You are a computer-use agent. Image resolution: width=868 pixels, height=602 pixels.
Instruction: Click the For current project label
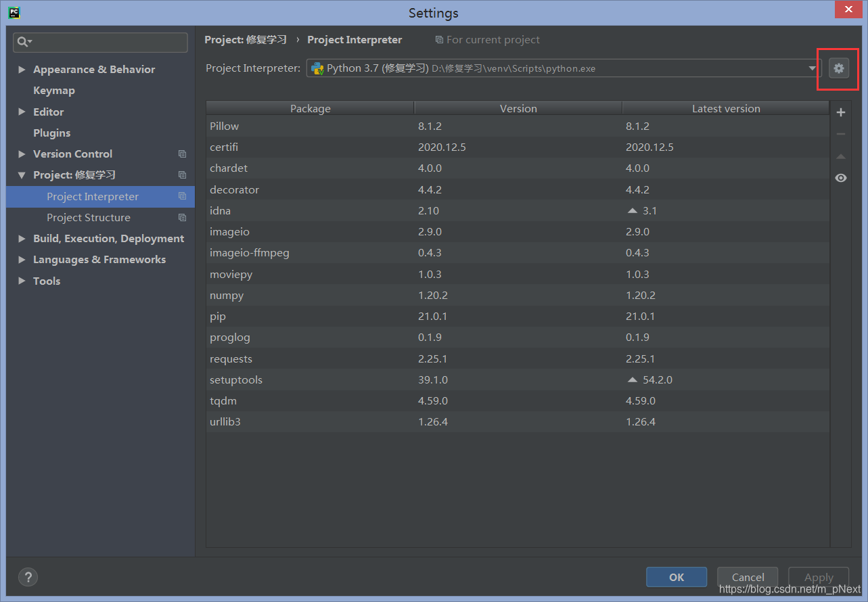(493, 40)
